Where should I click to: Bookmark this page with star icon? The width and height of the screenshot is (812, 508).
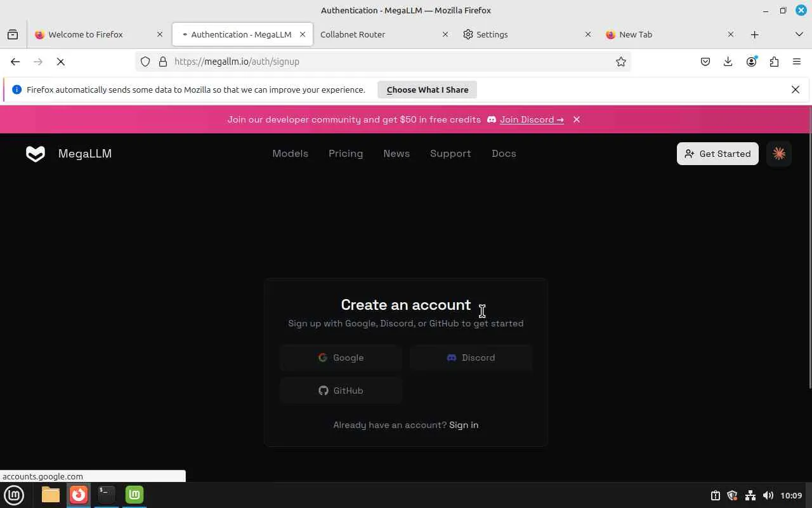621,62
